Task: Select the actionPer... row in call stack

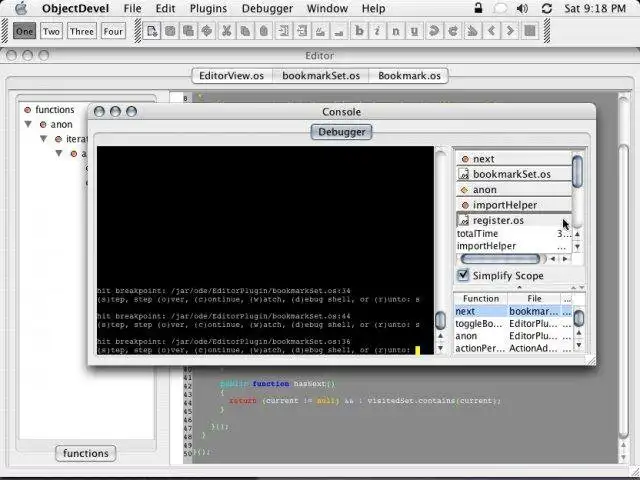Action: pyautogui.click(x=513, y=348)
